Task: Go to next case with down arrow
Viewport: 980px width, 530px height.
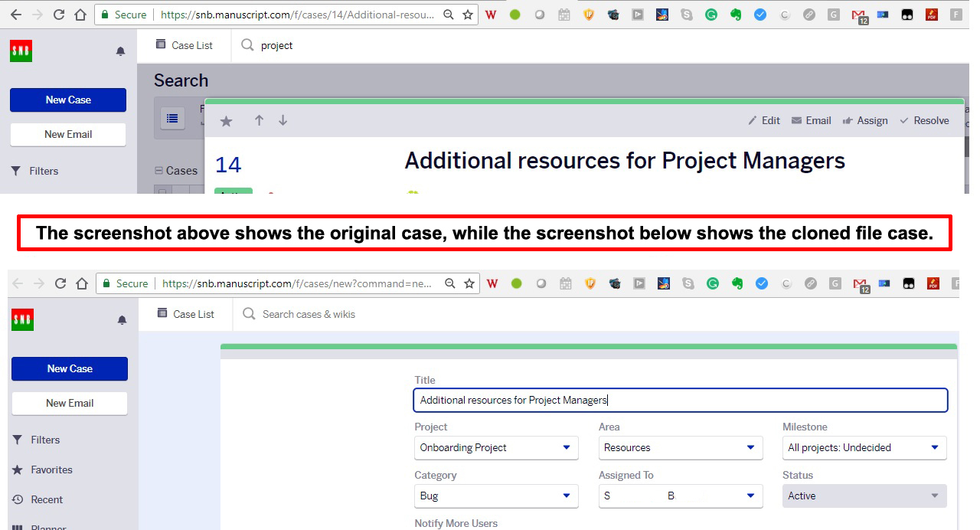Action: coord(283,120)
